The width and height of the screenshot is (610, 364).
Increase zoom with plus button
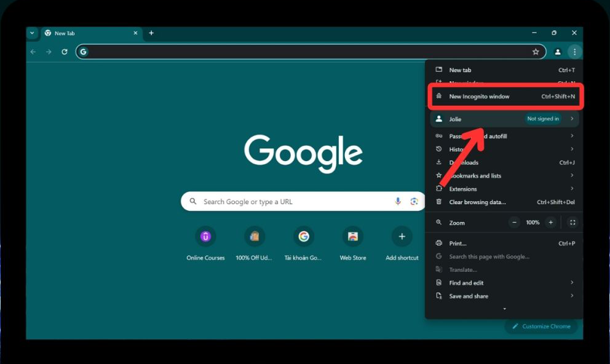coord(550,223)
